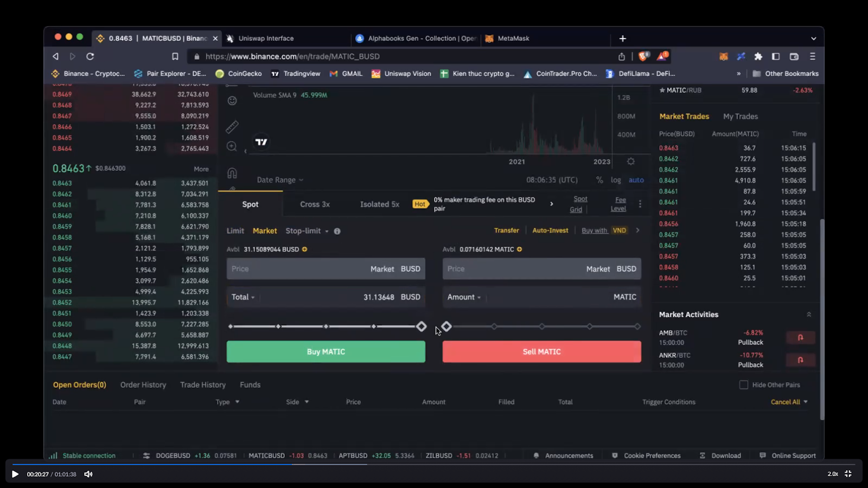Switch to the Cross 3x tab
The width and height of the screenshot is (868, 488).
click(x=315, y=204)
